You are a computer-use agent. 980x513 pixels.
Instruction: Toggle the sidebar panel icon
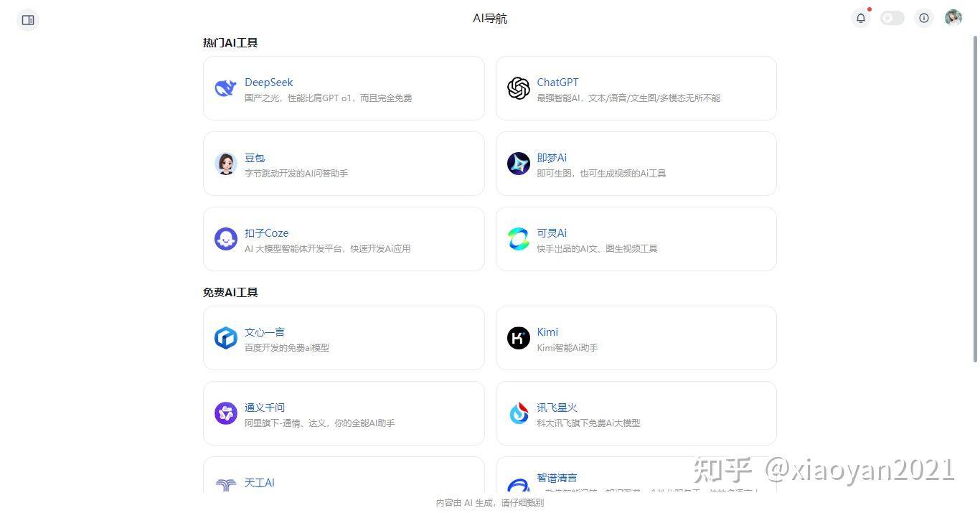28,20
